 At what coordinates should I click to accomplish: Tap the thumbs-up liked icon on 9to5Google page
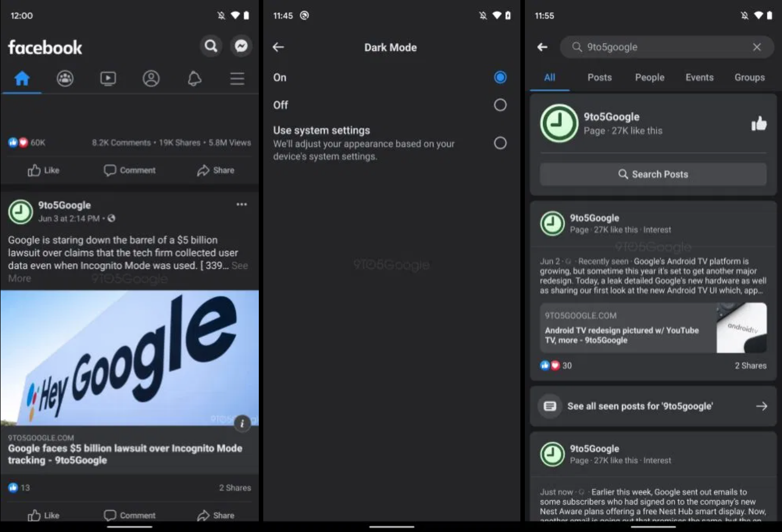coord(759,123)
